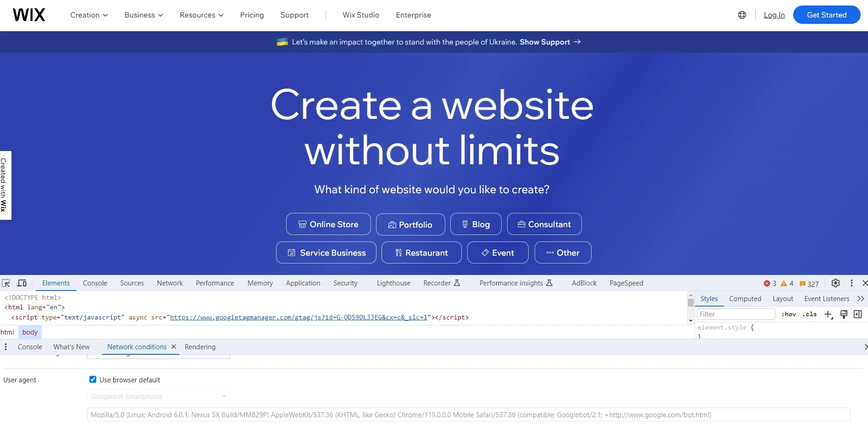This screenshot has height=425, width=868.
Task: Close the DevTools panel
Action: point(864,283)
